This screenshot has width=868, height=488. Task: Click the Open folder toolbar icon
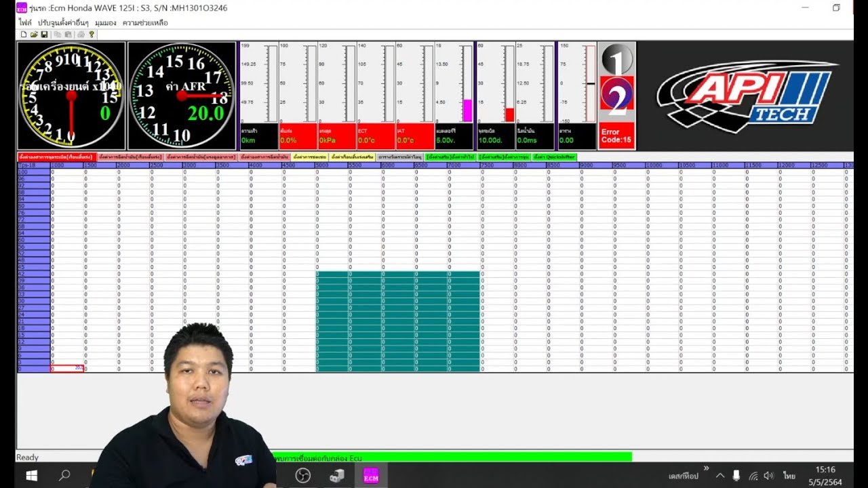point(34,34)
